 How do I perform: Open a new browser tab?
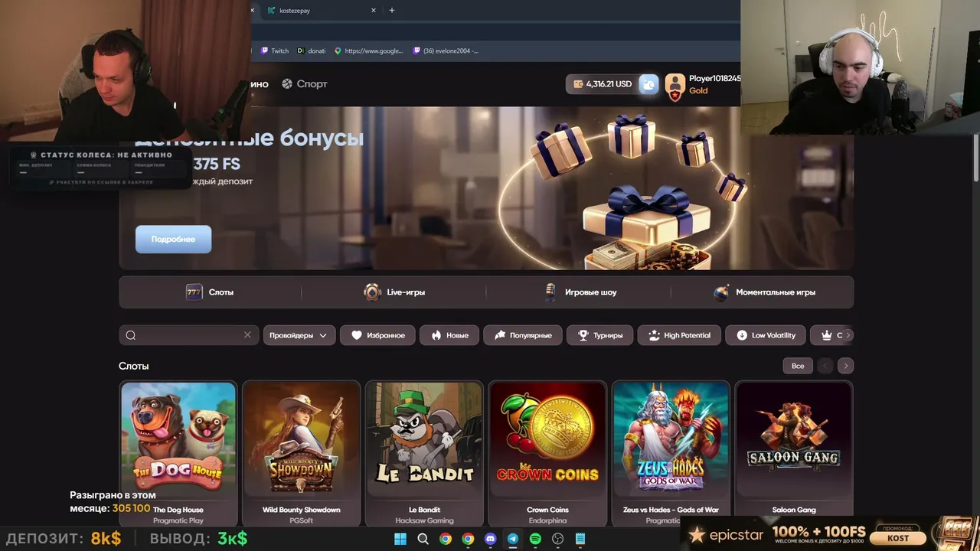click(x=392, y=11)
